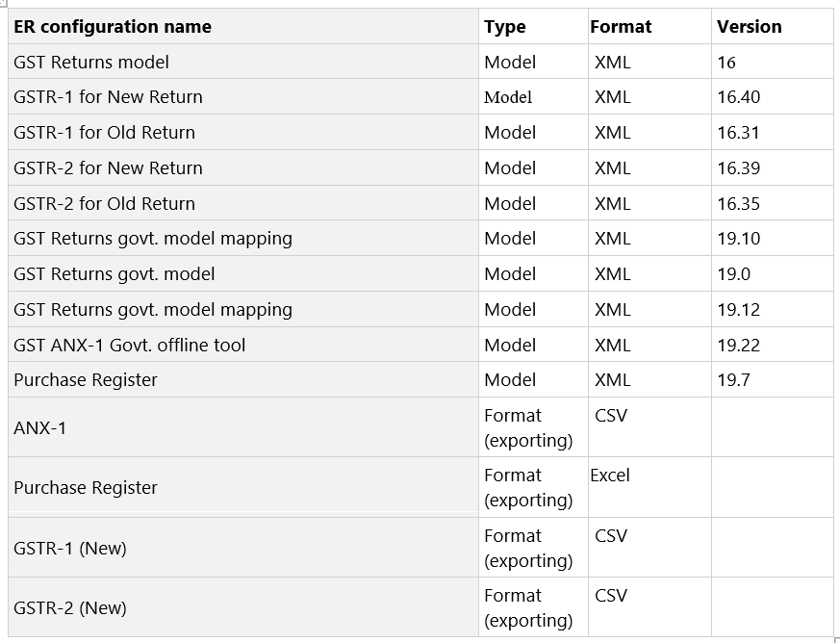Click version value 19.10
Viewport: 840px width, 643px height.
(738, 239)
